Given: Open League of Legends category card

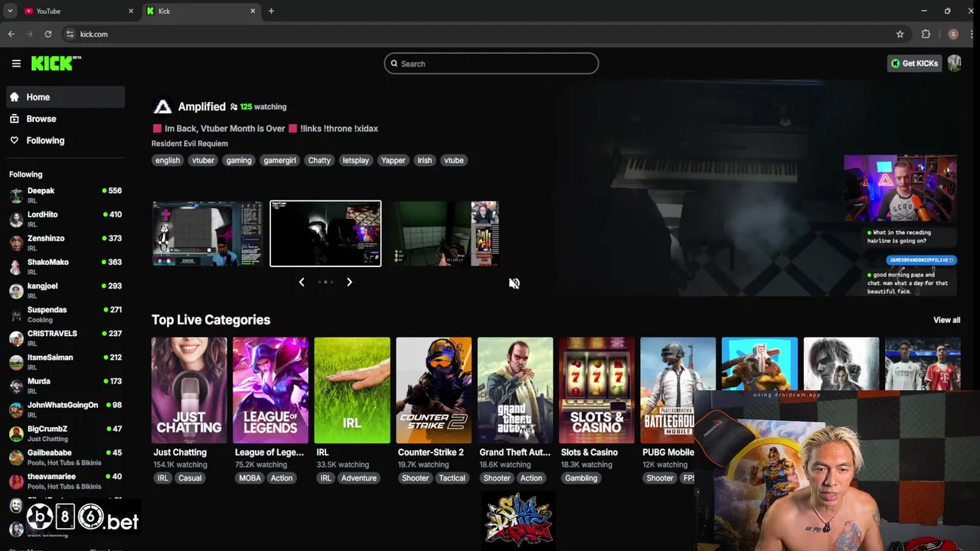Looking at the screenshot, I should pos(270,390).
